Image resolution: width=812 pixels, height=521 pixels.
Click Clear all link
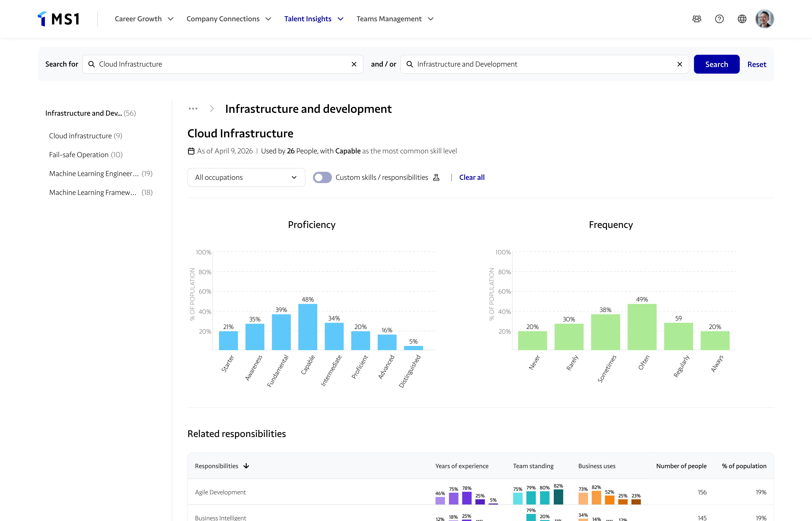pyautogui.click(x=472, y=178)
